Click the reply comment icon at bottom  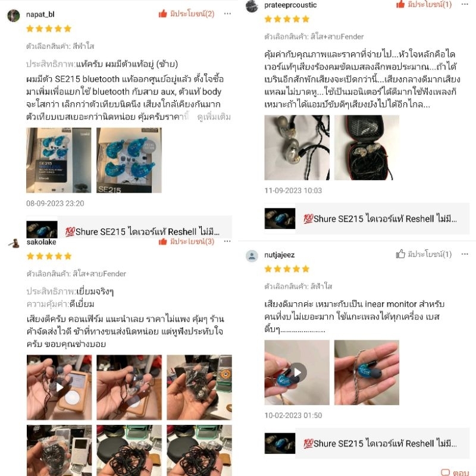(445, 472)
